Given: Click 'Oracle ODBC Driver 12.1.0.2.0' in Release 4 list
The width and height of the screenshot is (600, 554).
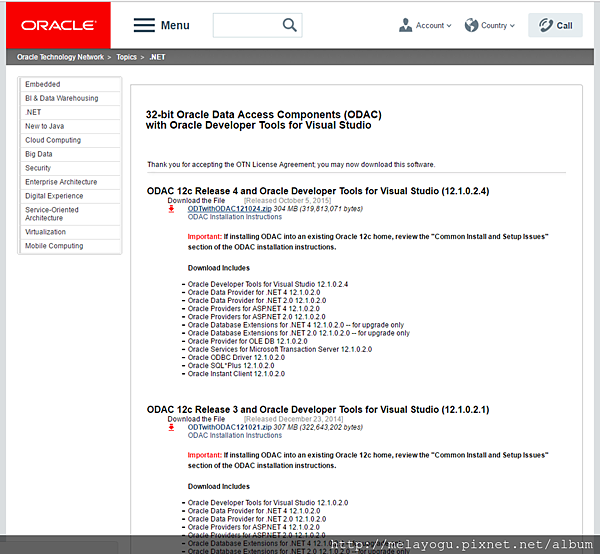Looking at the screenshot, I should coord(236,357).
